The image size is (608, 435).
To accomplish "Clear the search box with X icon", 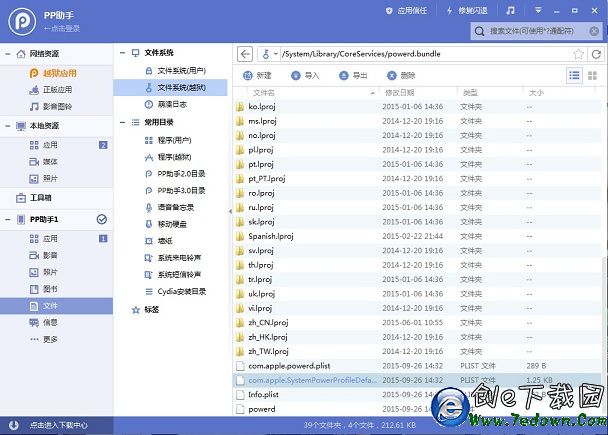I will 594,31.
